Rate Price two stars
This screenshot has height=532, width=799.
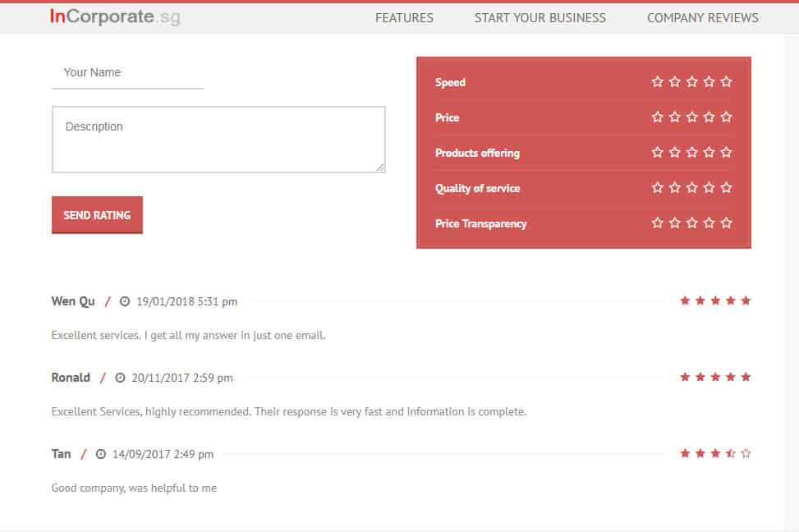[x=675, y=117]
